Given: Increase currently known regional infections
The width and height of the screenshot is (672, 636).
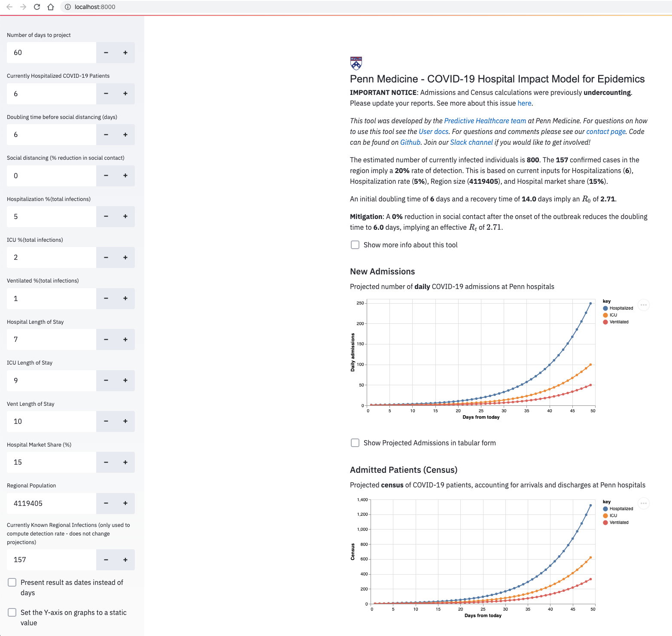Looking at the screenshot, I should point(125,560).
